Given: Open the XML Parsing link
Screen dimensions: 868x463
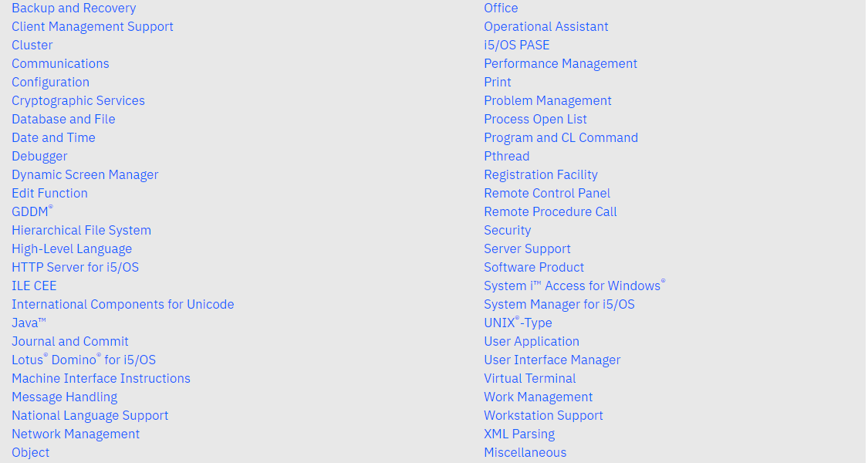Looking at the screenshot, I should pos(518,434).
